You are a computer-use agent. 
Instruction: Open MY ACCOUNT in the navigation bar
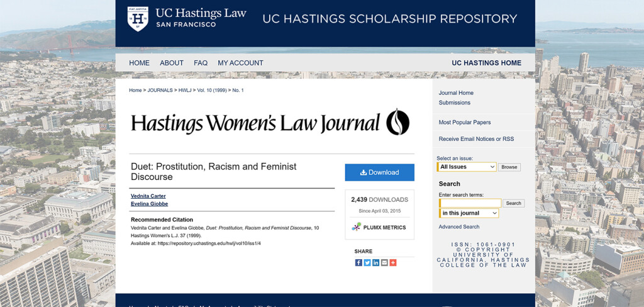coord(240,63)
